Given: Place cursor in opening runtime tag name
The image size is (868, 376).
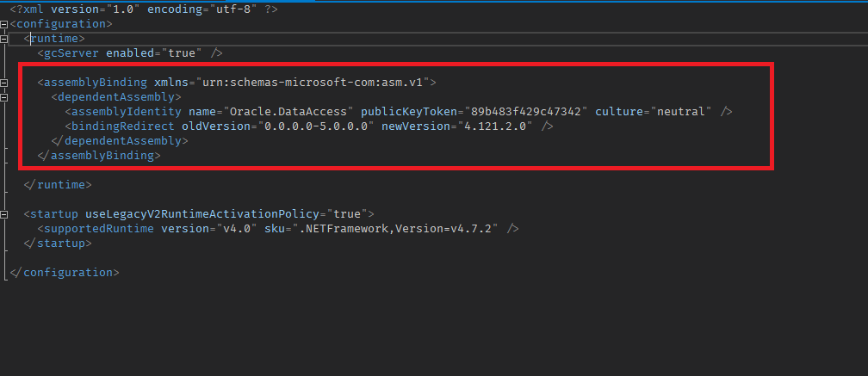Looking at the screenshot, I should coord(54,38).
